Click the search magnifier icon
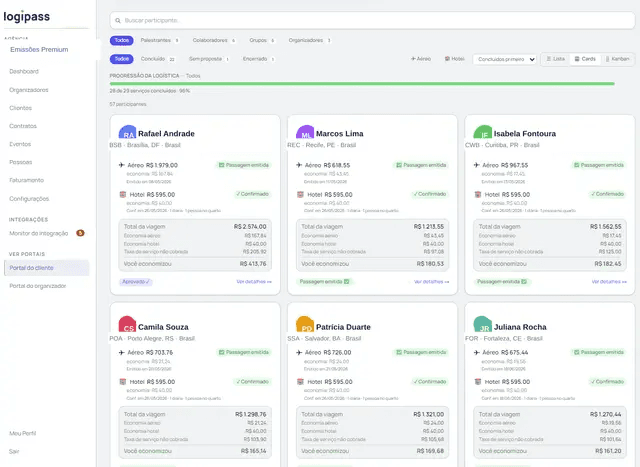 (118, 20)
